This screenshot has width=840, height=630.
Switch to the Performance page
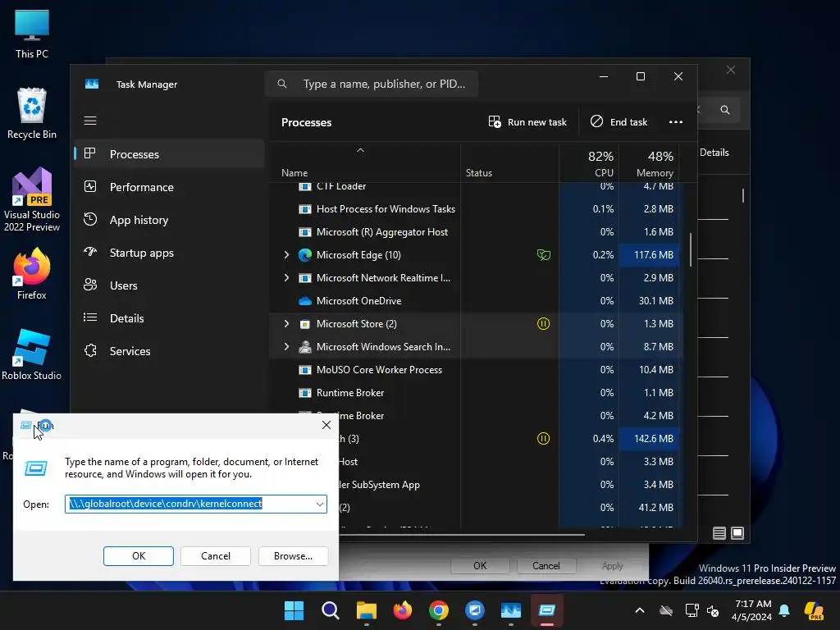pyautogui.click(x=169, y=187)
